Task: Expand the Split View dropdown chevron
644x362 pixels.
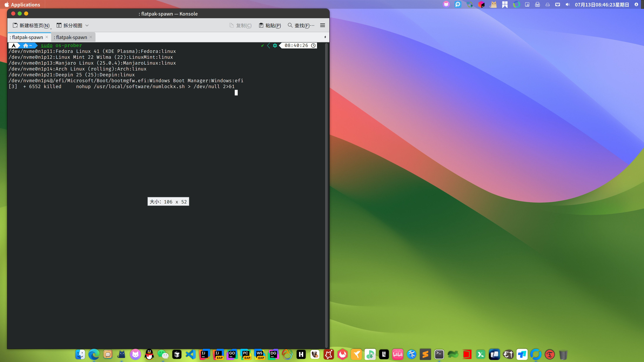Action: pos(87,26)
